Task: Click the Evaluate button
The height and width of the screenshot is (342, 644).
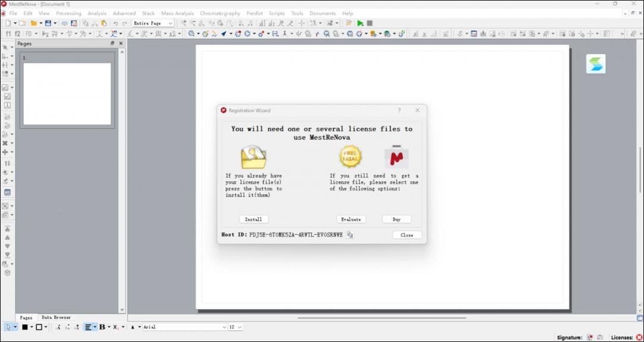Action: 351,219
